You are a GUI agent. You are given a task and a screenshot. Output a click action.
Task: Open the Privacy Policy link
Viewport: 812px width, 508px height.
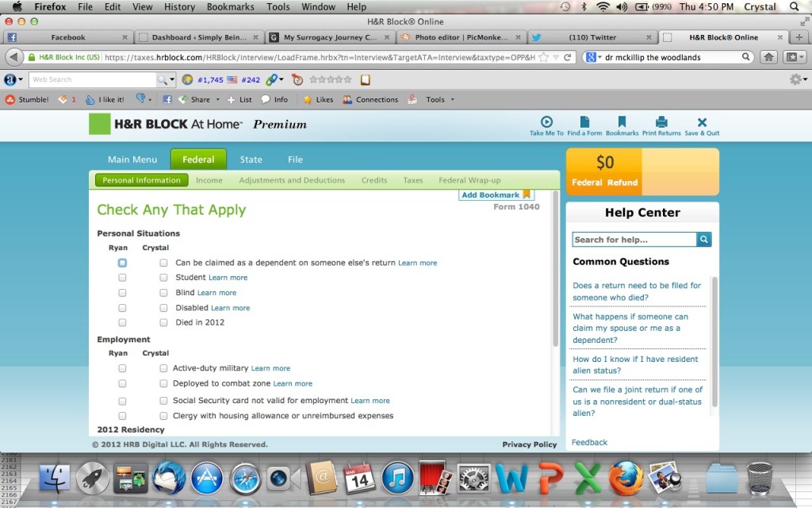[529, 444]
